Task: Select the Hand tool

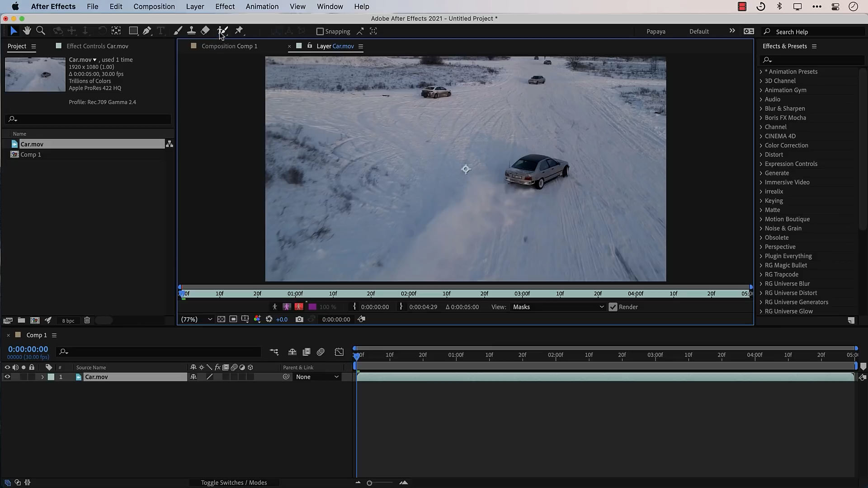Action: [27, 31]
